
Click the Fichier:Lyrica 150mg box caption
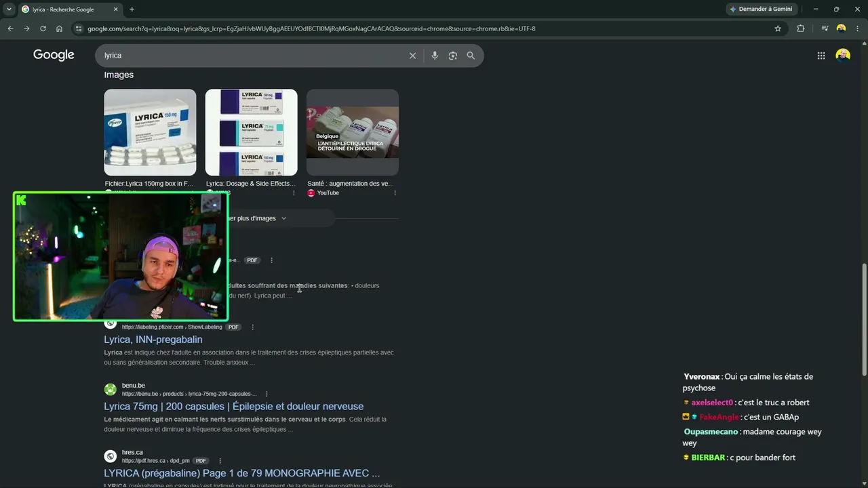[x=149, y=184]
